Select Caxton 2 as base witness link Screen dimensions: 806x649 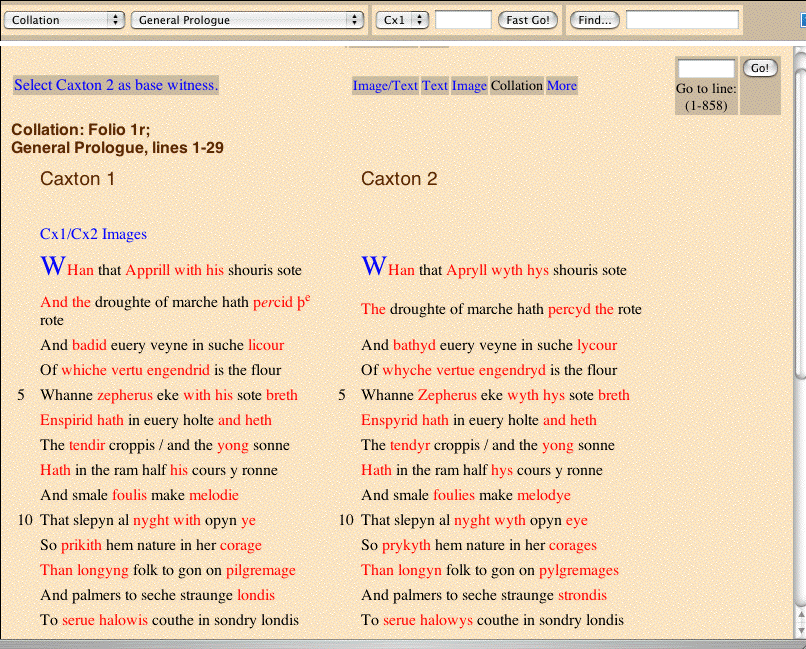click(x=116, y=85)
